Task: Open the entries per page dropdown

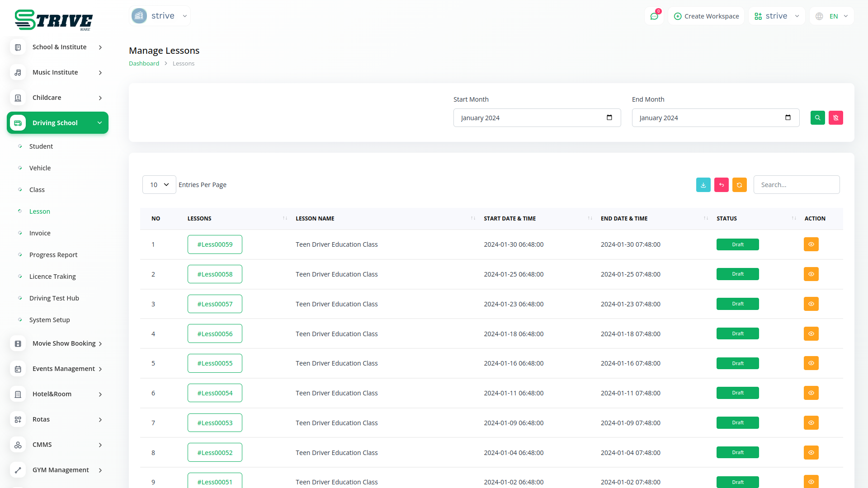Action: coord(159,185)
